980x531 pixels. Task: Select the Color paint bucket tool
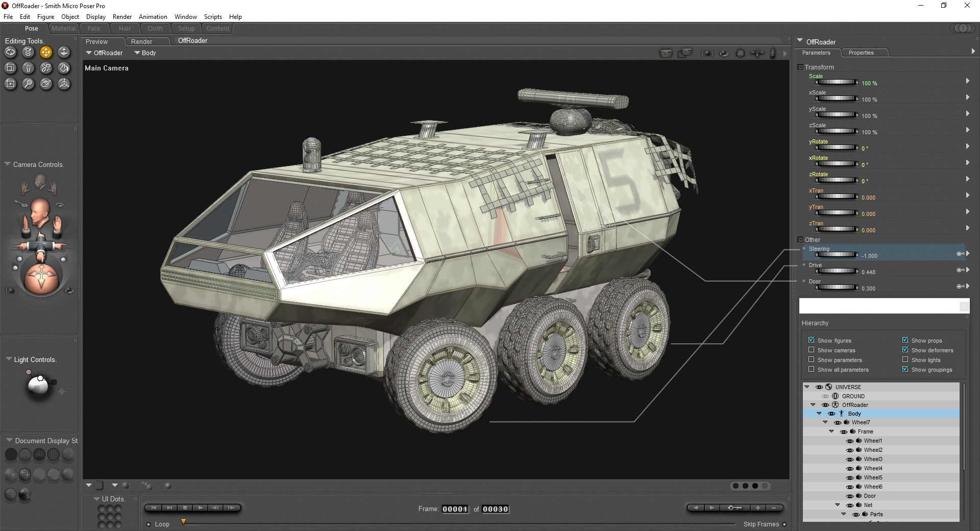tap(64, 68)
